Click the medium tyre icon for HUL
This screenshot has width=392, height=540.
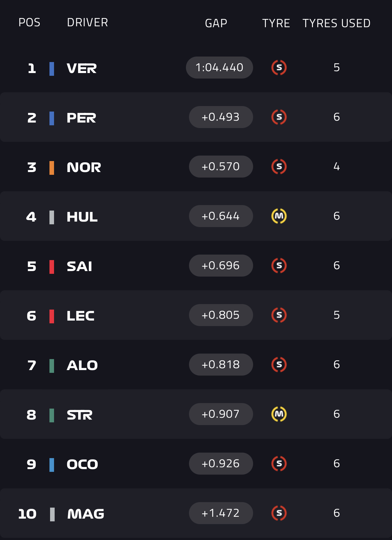coord(279,216)
